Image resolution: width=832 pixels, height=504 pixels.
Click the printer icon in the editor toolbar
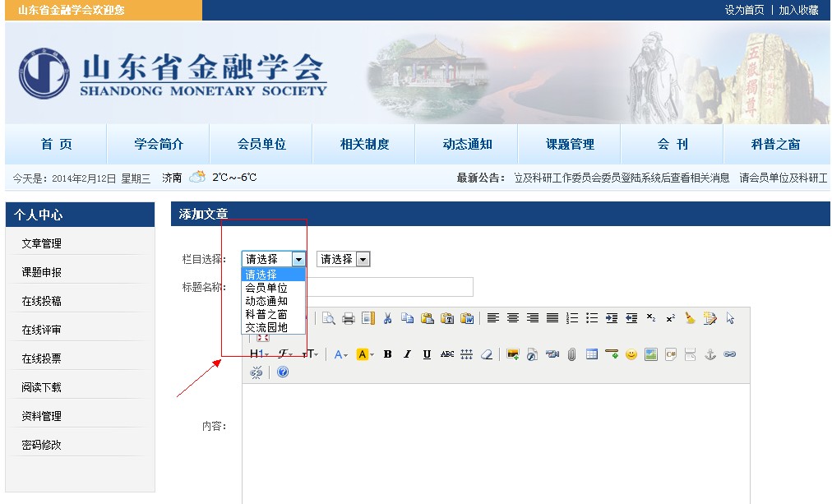pos(348,318)
